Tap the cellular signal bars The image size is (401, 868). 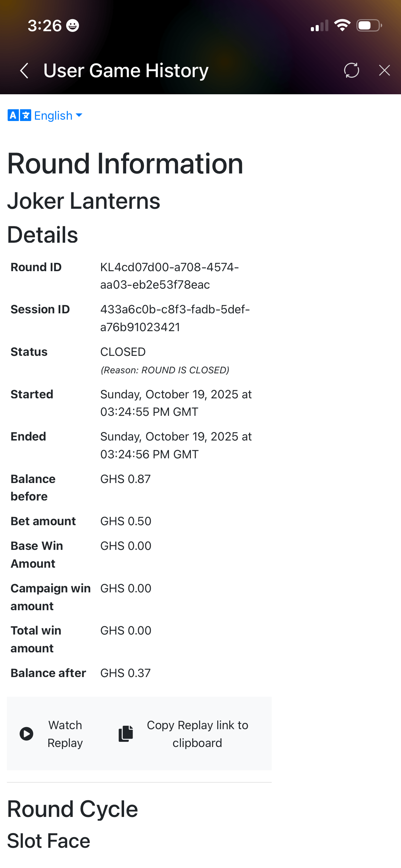click(x=319, y=26)
